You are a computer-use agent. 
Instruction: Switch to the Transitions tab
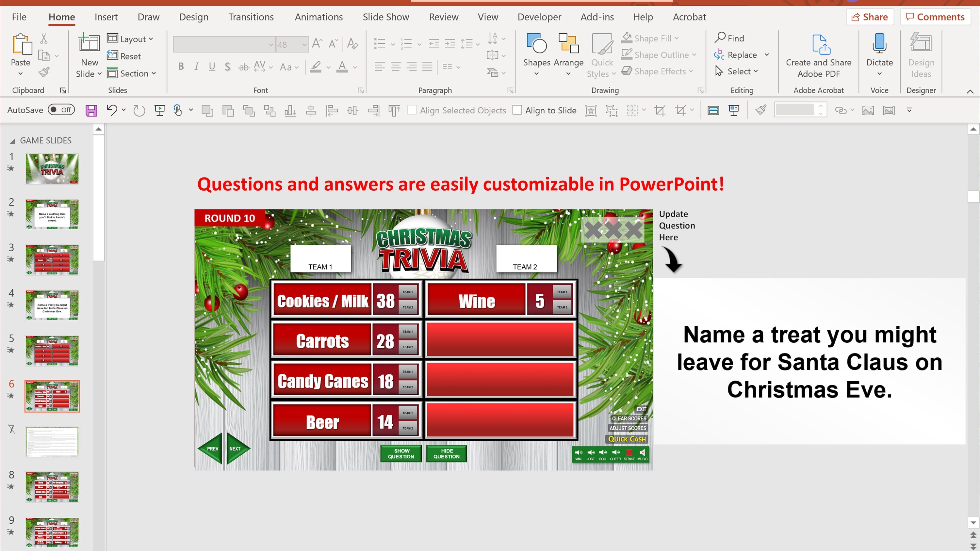[x=250, y=17]
